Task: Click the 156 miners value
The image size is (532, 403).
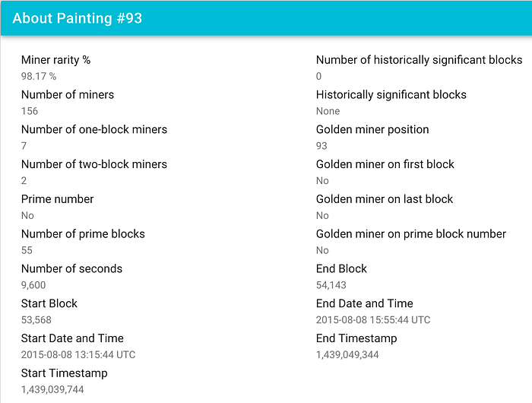Action: tap(30, 111)
